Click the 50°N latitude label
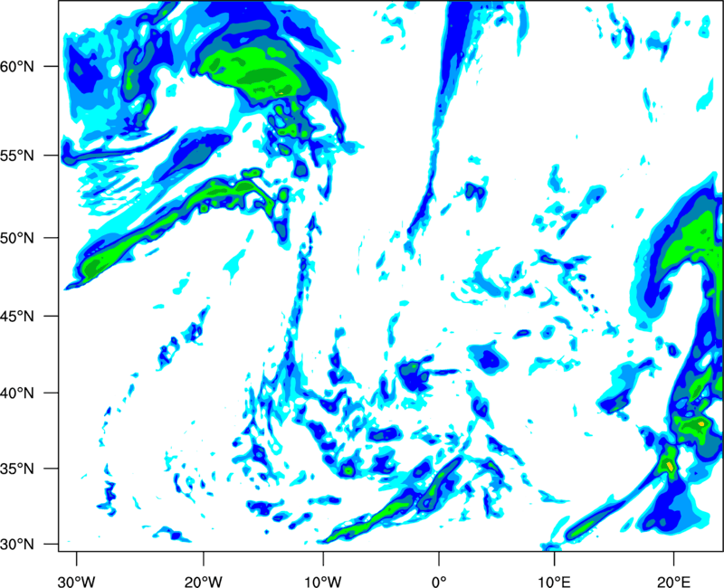The height and width of the screenshot is (588, 724). (x=17, y=238)
